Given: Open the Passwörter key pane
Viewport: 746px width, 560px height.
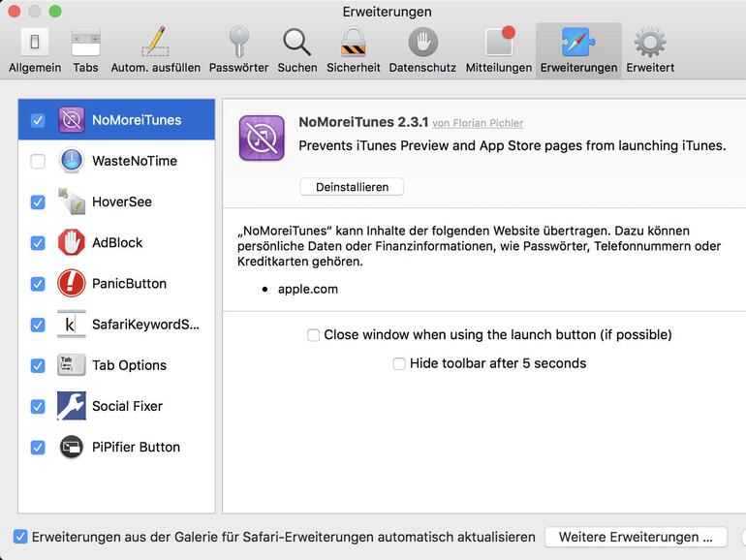Looking at the screenshot, I should [x=238, y=50].
